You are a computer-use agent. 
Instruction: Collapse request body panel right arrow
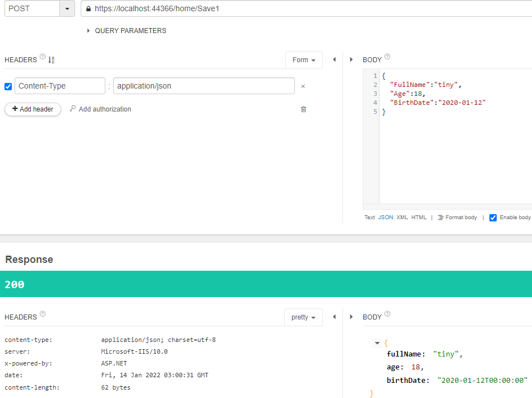[x=351, y=60]
